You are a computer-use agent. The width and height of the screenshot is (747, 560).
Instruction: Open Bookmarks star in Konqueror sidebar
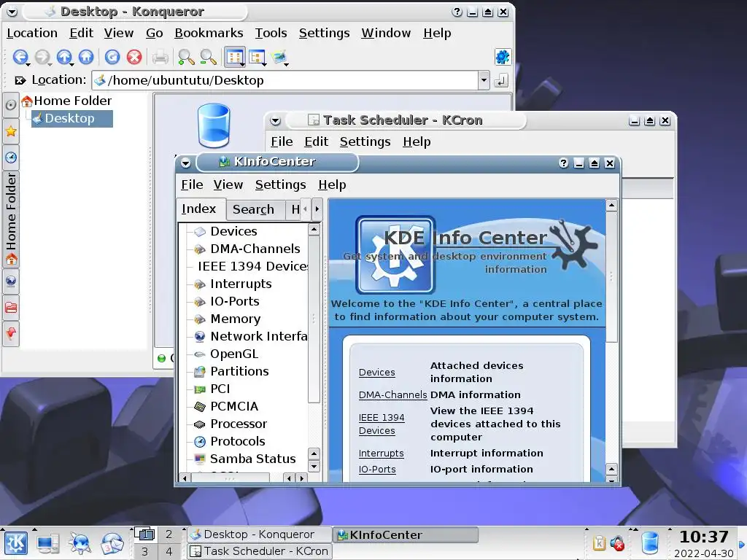11,131
